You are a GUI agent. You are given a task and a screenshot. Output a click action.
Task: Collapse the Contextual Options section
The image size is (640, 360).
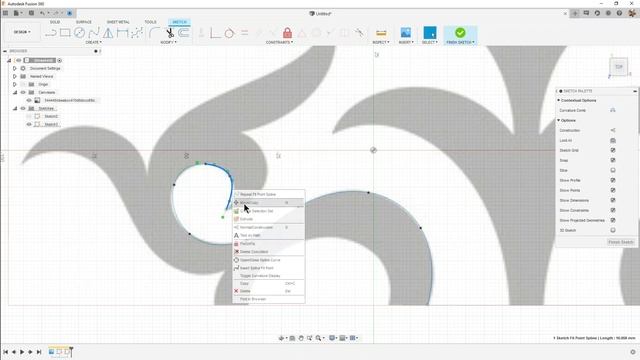pyautogui.click(x=559, y=100)
